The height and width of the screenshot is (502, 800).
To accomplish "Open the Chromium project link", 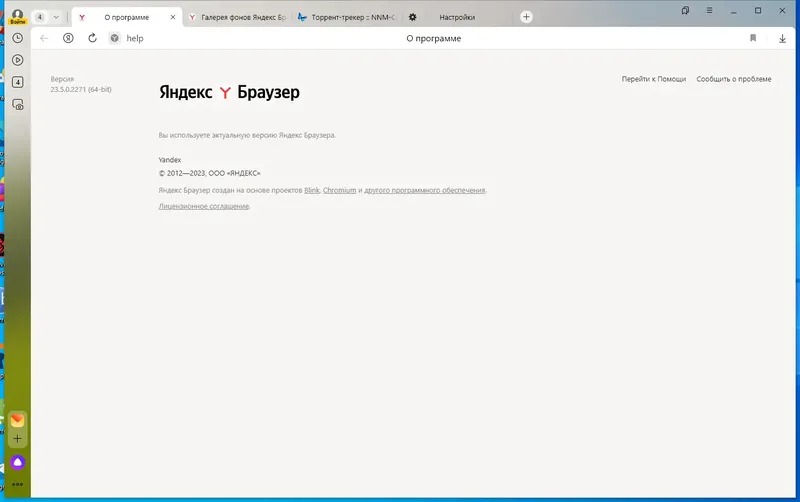I will (339, 190).
